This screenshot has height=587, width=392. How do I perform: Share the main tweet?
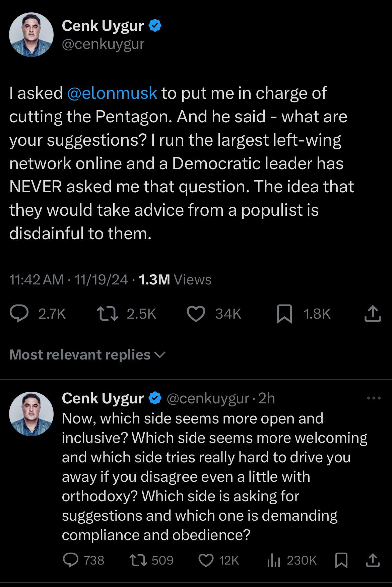373,314
